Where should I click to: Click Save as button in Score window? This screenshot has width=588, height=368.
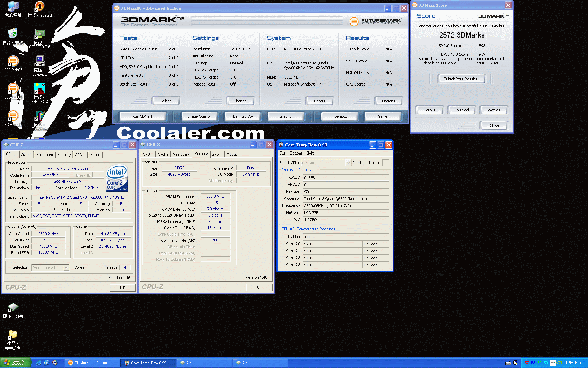495,110
